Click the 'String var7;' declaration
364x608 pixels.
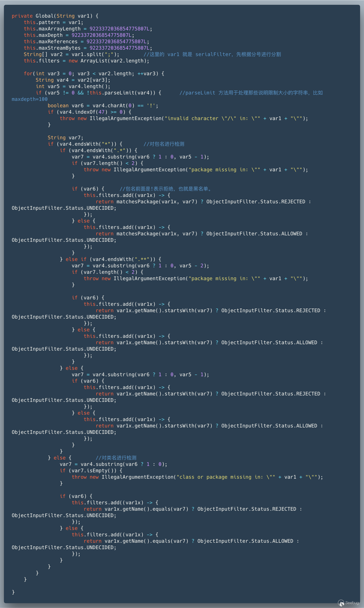(x=65, y=138)
